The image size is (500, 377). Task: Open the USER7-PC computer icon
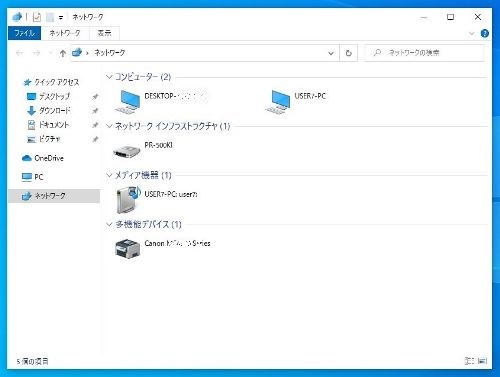[277, 102]
